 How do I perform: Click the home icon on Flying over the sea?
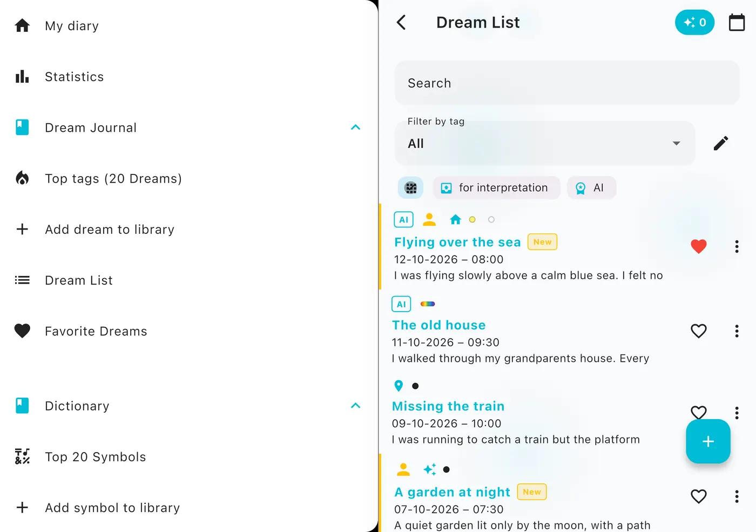pos(455,219)
